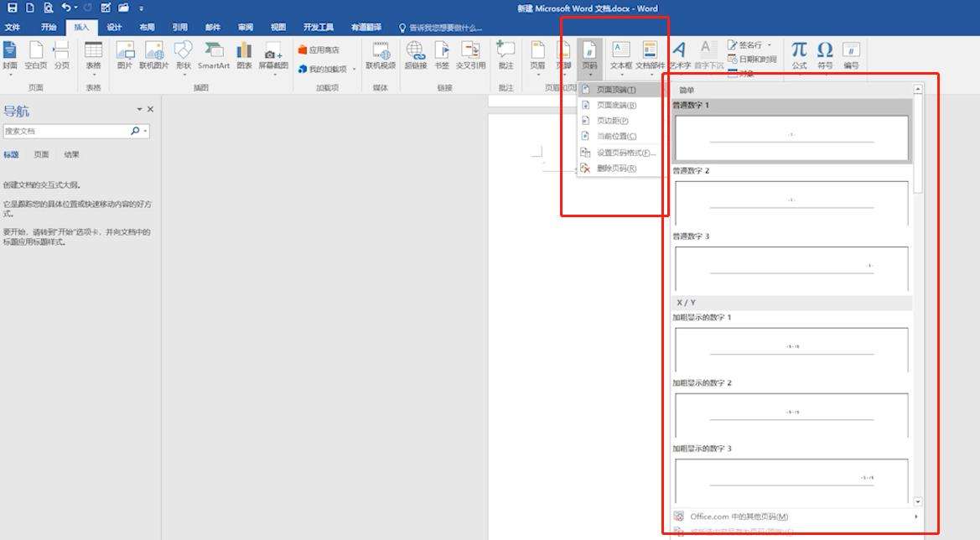Image resolution: width=980 pixels, height=540 pixels.
Task: Open the 表格 table insert dropdown
Action: pos(93,58)
